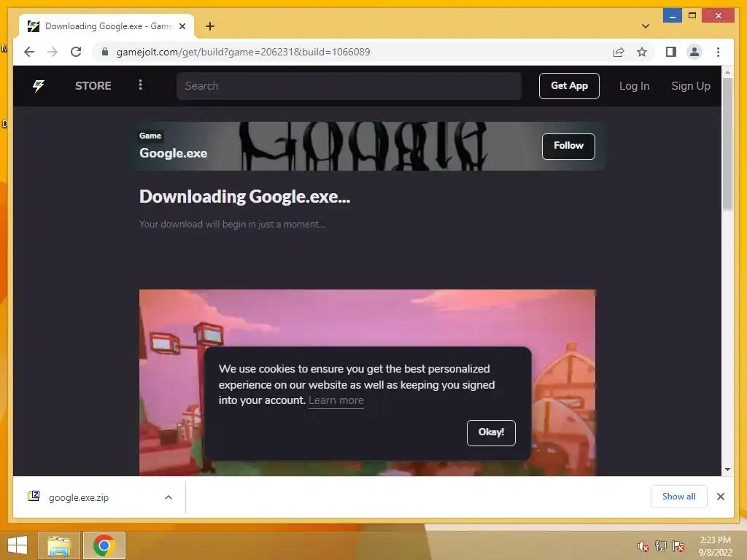Open Chrome profile avatar menu
747x560 pixels.
[694, 52]
